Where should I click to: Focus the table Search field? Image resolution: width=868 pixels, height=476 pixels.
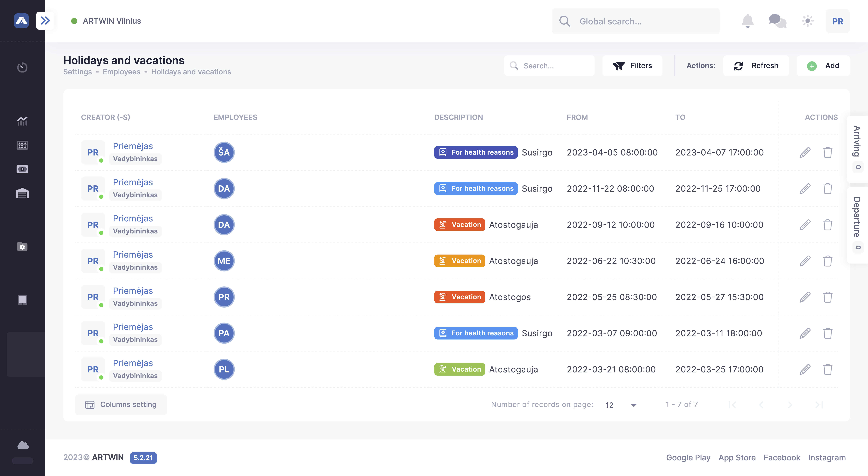click(549, 66)
